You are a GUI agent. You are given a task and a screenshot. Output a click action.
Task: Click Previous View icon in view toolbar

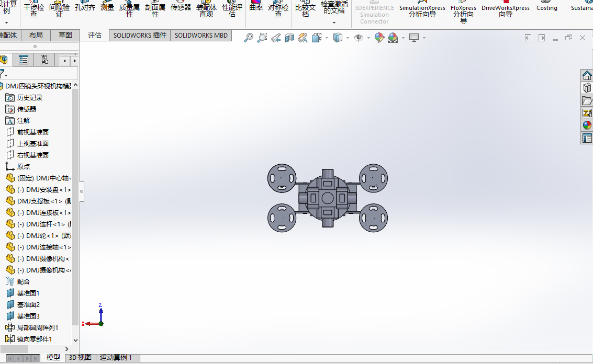(276, 38)
